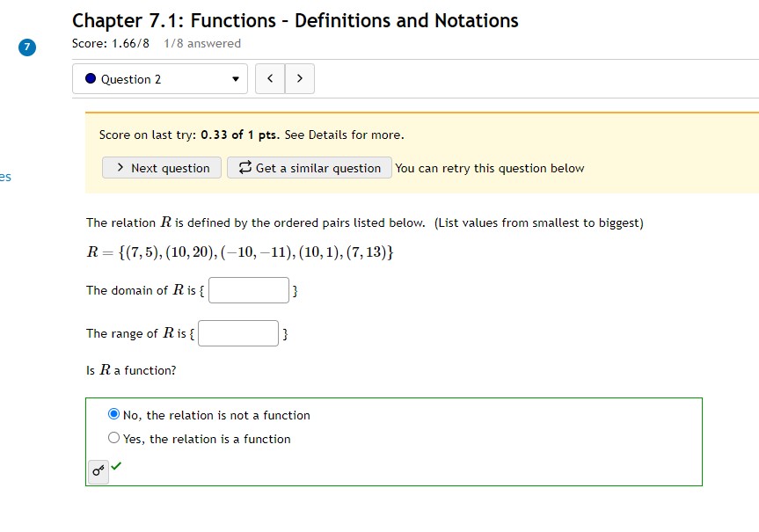
Task: Select 'Yes, the relation is a function'
Action: [x=113, y=437]
